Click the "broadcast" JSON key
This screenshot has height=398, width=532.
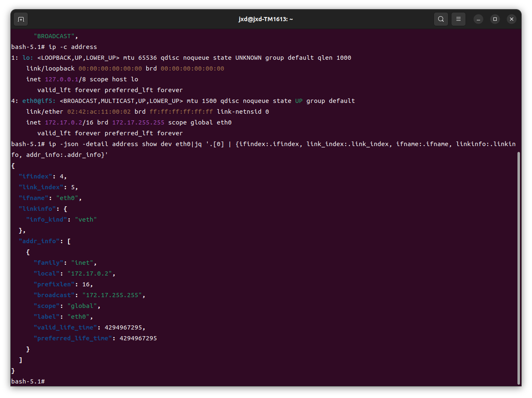tap(54, 295)
